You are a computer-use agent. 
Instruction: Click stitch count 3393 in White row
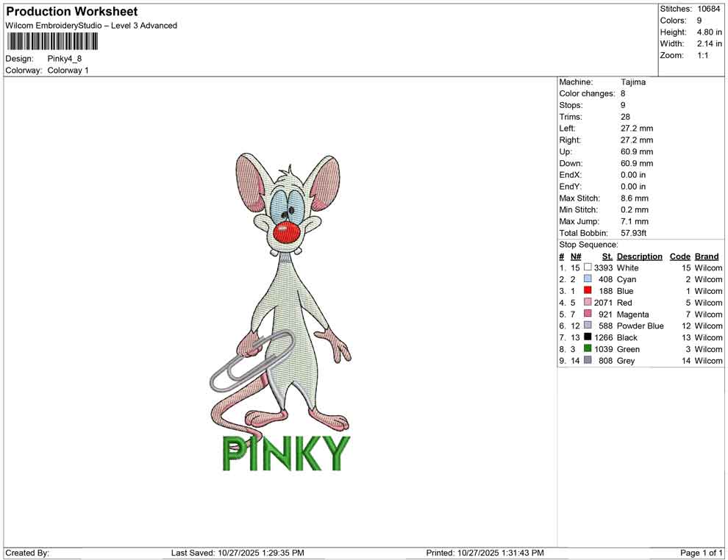pyautogui.click(x=603, y=268)
